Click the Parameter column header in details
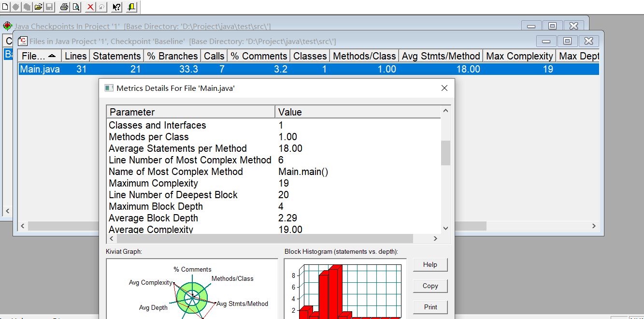The height and width of the screenshot is (319, 644). coord(191,112)
